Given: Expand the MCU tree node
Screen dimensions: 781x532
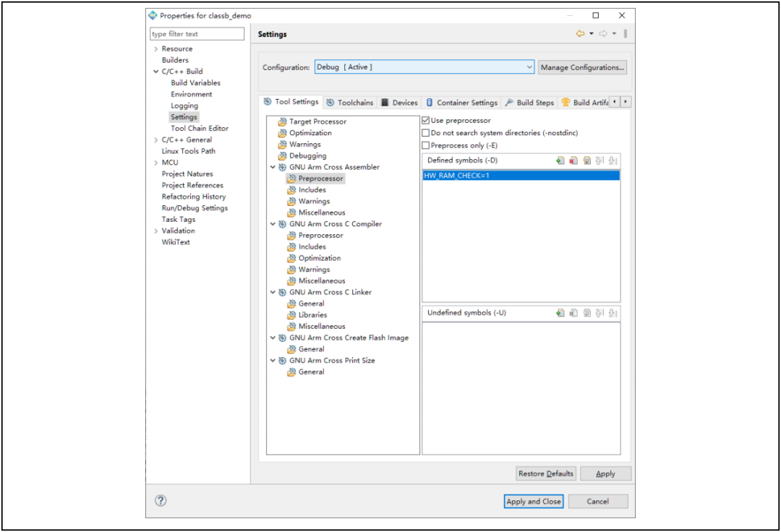Looking at the screenshot, I should click(156, 163).
